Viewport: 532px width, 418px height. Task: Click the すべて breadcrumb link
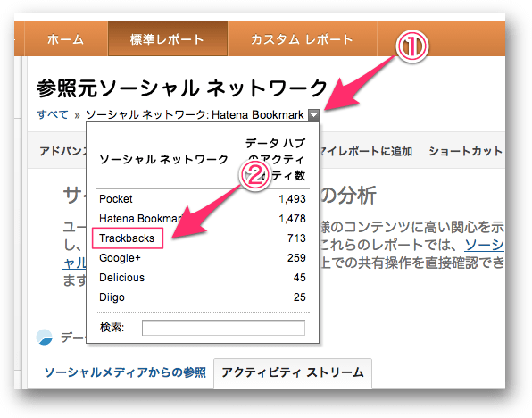53,115
